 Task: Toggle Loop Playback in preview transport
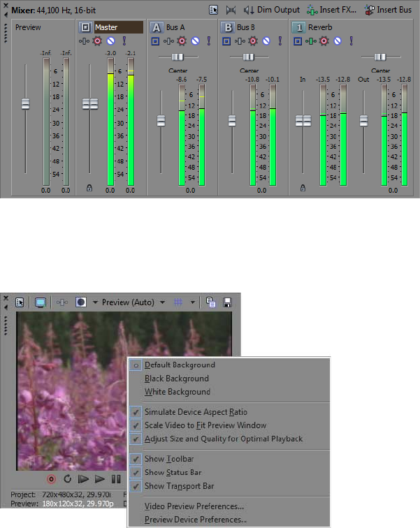click(x=67, y=479)
